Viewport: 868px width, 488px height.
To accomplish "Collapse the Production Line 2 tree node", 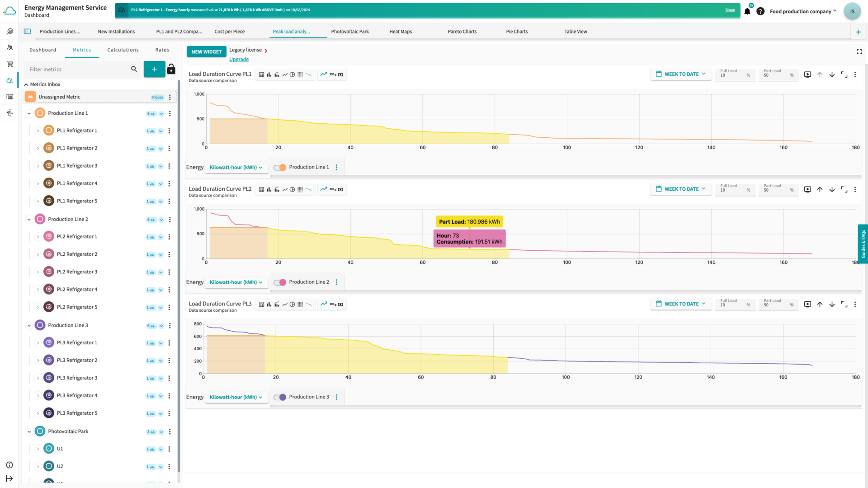I will 29,220.
